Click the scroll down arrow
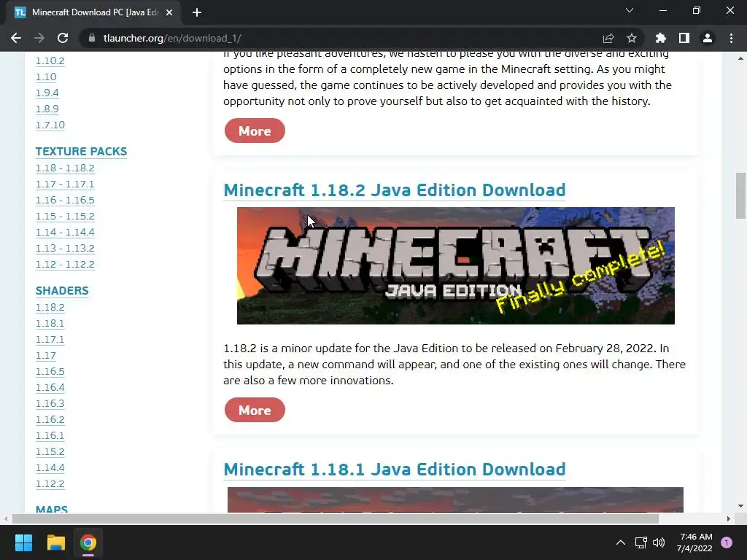This screenshot has width=747, height=560. pyautogui.click(x=740, y=506)
